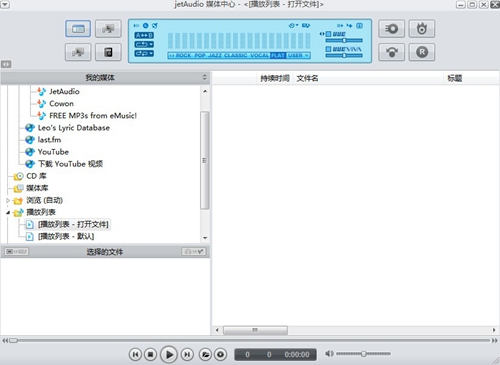
Task: Adjust the lower sound effect slider
Action: [344, 56]
